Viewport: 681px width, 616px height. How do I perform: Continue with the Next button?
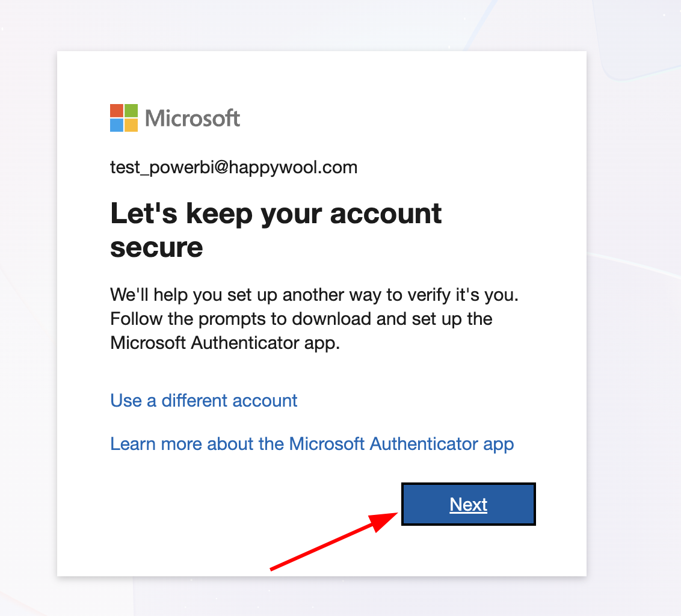(468, 504)
